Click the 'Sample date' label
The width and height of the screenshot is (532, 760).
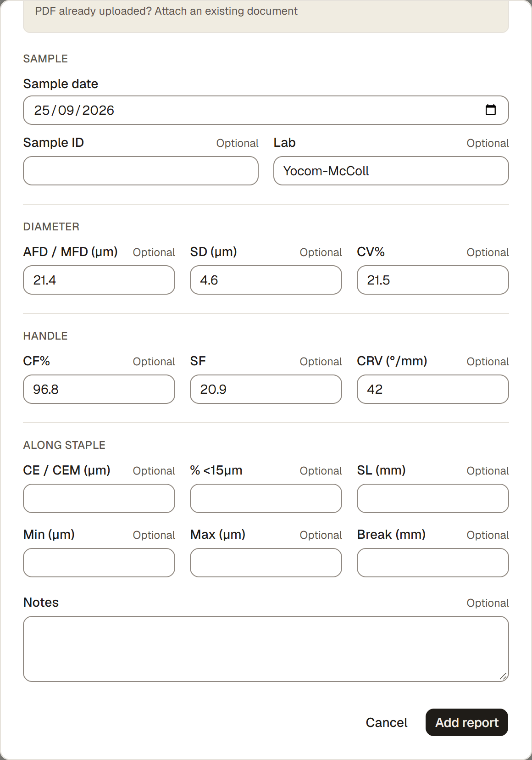61,84
